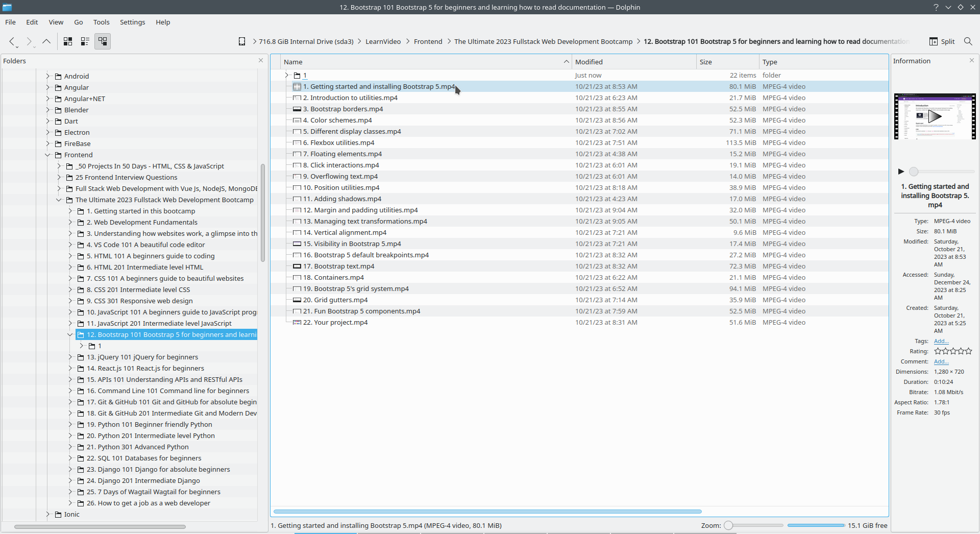Image resolution: width=980 pixels, height=534 pixels.
Task: Click the video thumbnail preview
Action: pos(935,116)
